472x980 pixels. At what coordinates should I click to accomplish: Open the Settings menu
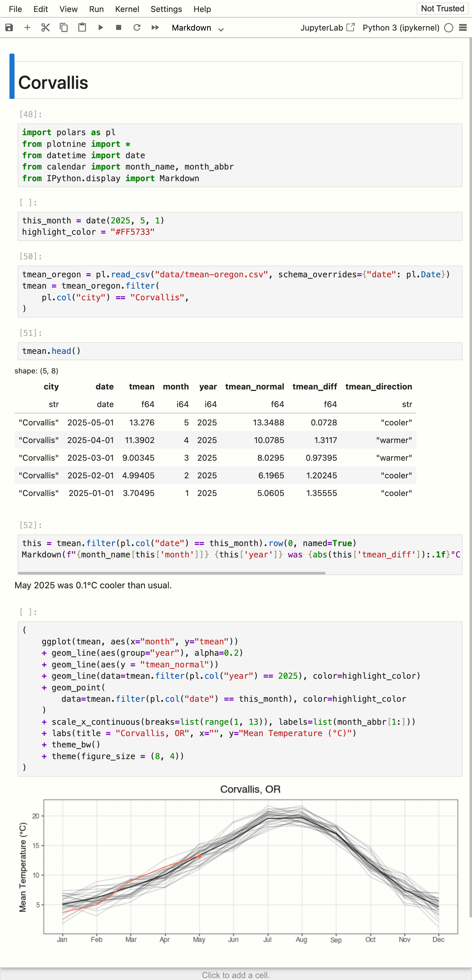[x=166, y=9]
